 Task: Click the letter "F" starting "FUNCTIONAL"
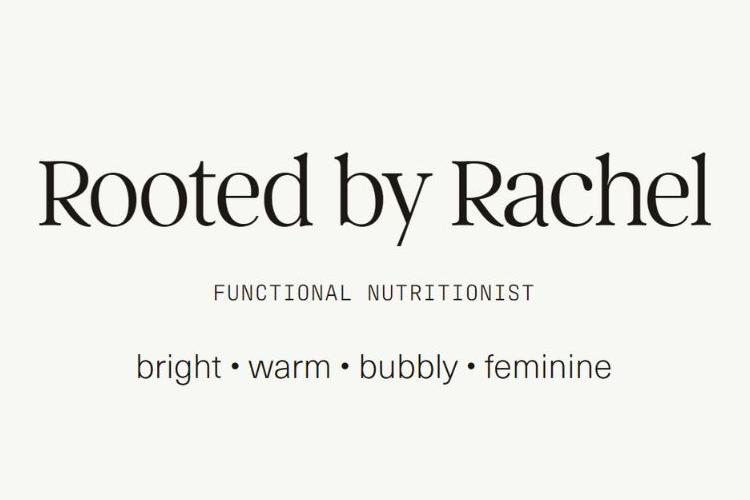coord(219,293)
